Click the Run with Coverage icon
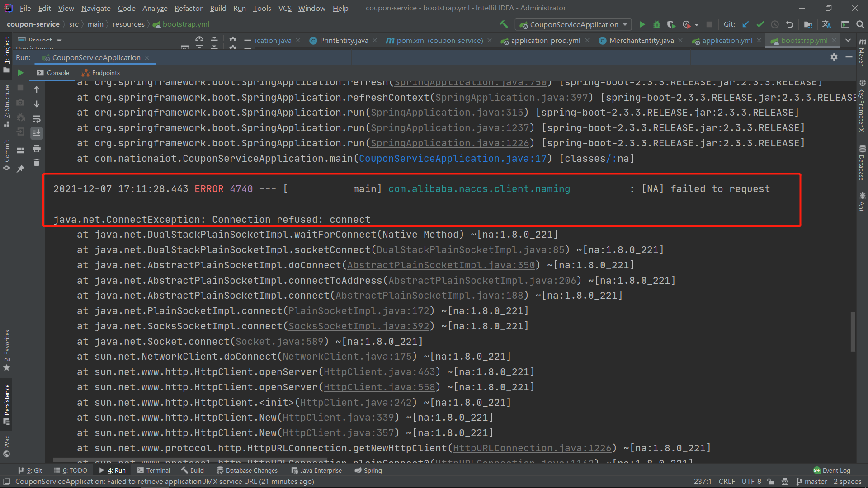The height and width of the screenshot is (488, 868). click(x=671, y=24)
